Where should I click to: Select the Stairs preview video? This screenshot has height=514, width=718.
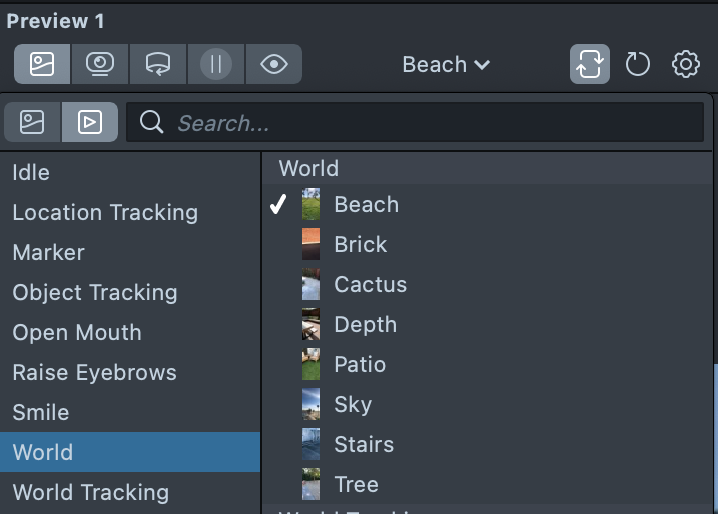coord(364,444)
